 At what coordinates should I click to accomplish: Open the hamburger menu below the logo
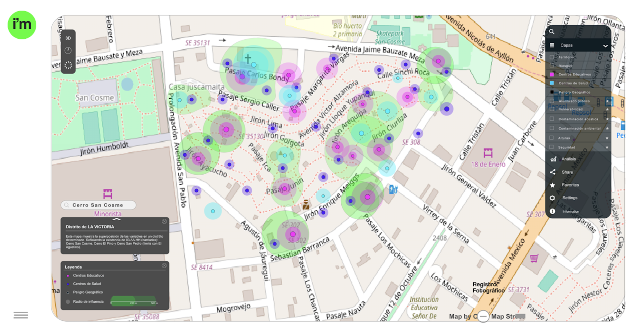21,315
